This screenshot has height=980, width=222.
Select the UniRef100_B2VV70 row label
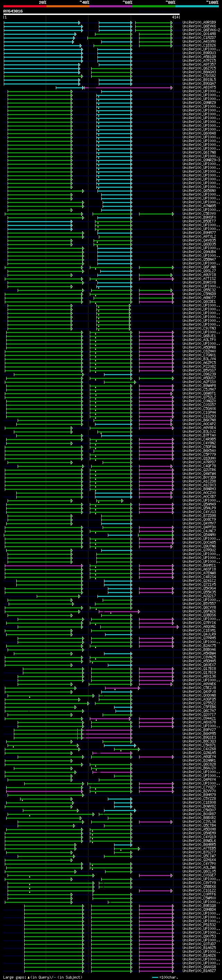click(199, 791)
